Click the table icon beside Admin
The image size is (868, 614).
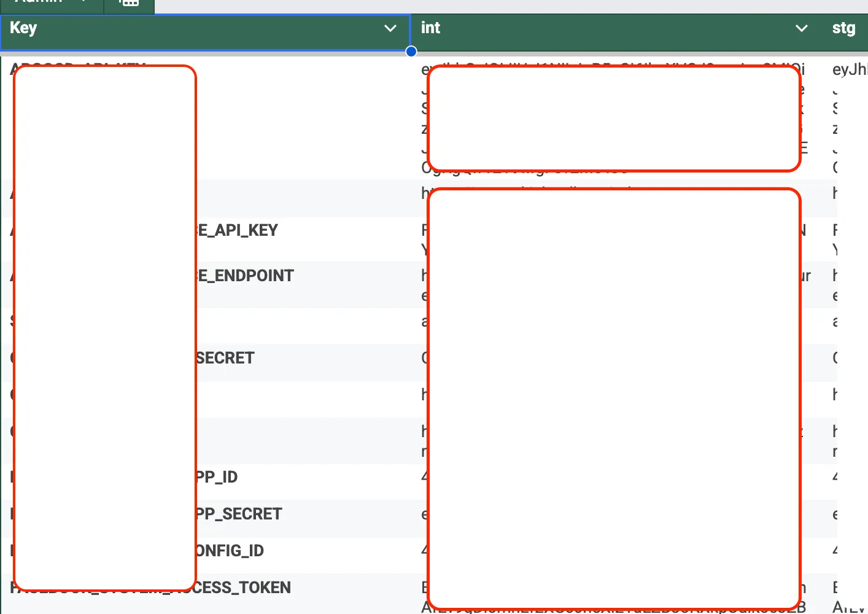[128, 2]
